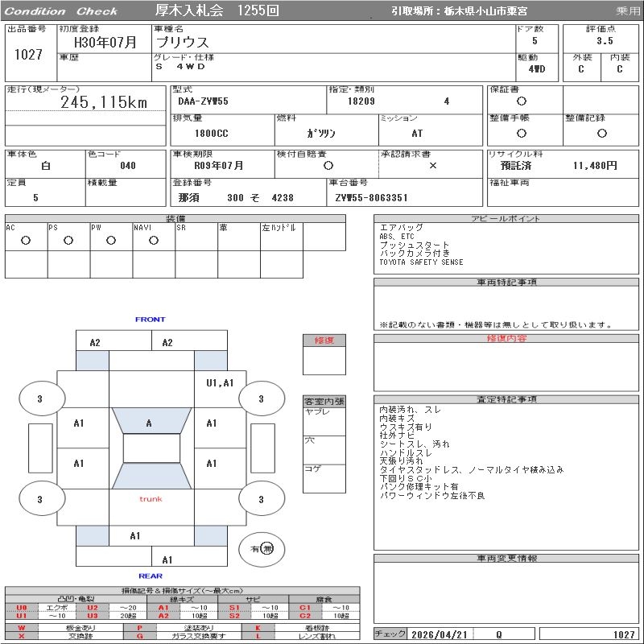This screenshot has width=644, height=644.
Task: Click the "コゲ" interior lining row
Action: tap(324, 478)
